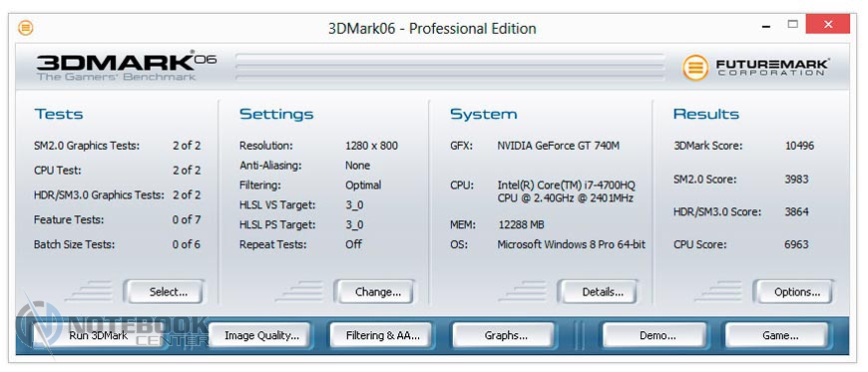The image size is (868, 372).
Task: Start the Run 3DMark benchmark
Action: tap(99, 335)
